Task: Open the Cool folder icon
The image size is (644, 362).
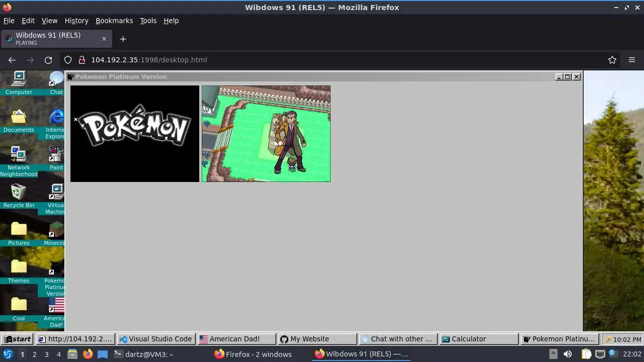Action: point(19,309)
